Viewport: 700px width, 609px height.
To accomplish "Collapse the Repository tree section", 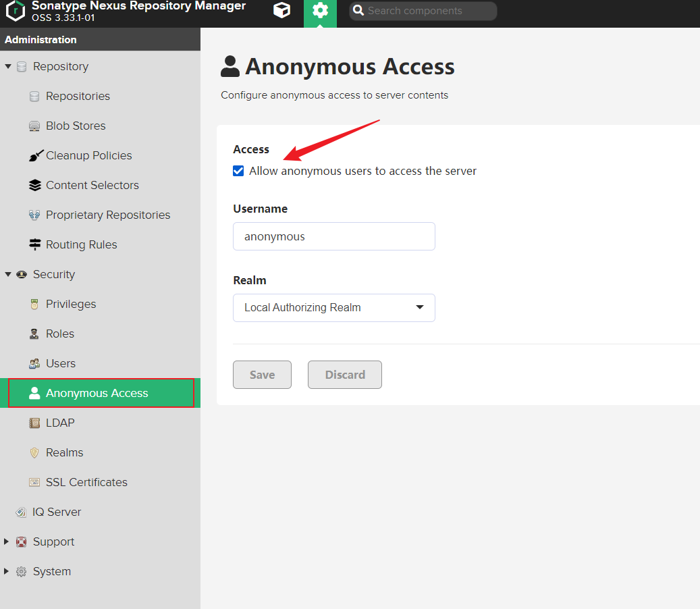I will point(7,67).
